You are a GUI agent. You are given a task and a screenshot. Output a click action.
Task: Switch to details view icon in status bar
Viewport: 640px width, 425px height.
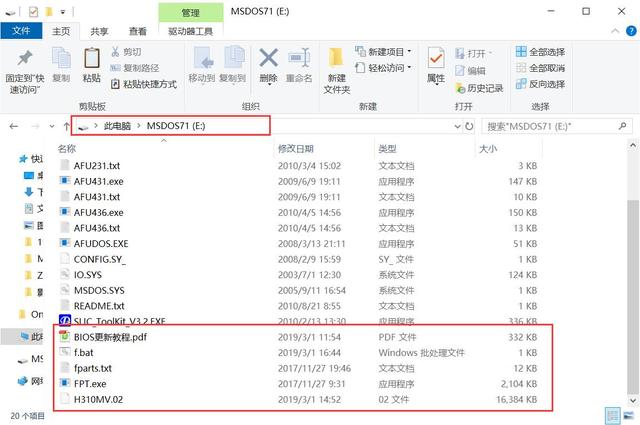pyautogui.click(x=612, y=416)
